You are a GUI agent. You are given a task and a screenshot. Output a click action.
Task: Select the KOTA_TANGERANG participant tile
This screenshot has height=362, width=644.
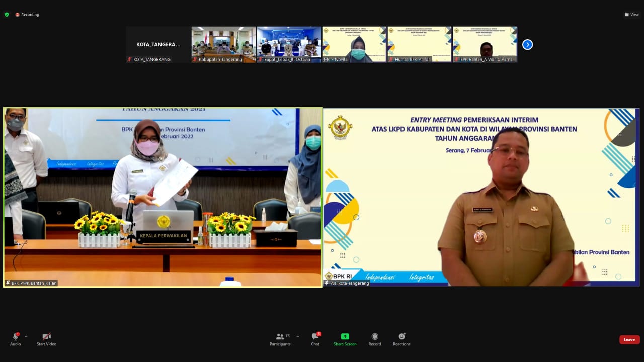[x=158, y=44]
